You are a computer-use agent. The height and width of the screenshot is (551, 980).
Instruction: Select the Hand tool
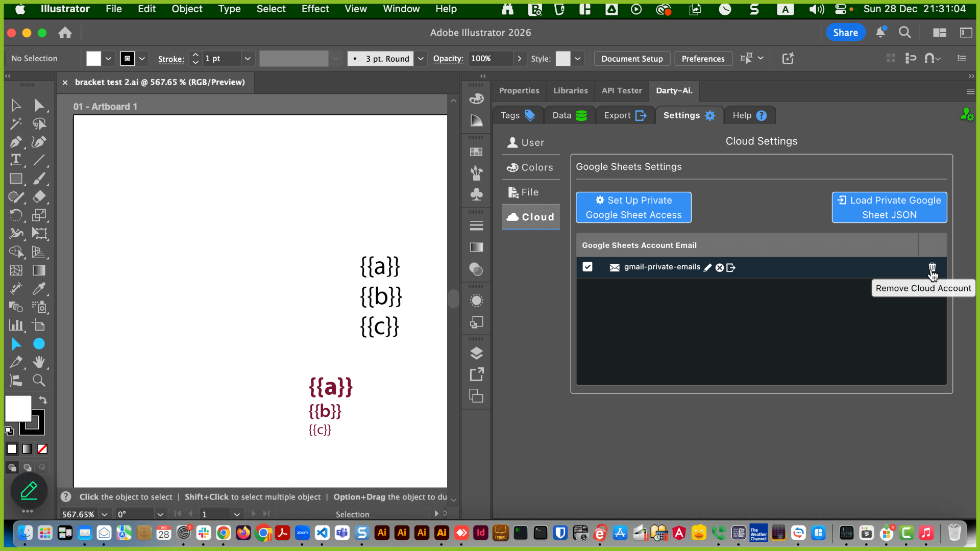coord(39,362)
